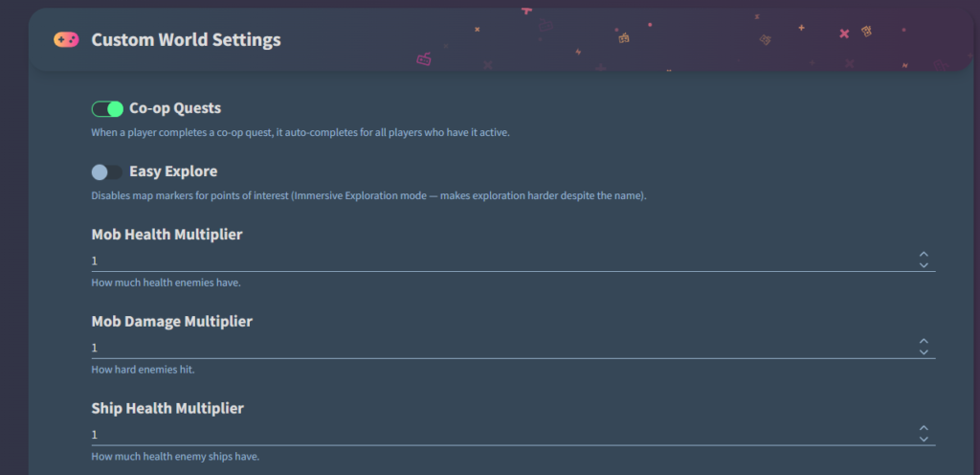Increment Mob Damage Multiplier using up arrow

(924, 342)
